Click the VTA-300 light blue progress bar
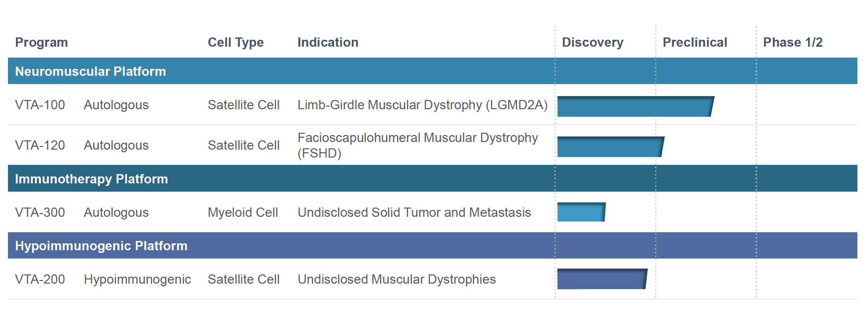 pyautogui.click(x=581, y=212)
